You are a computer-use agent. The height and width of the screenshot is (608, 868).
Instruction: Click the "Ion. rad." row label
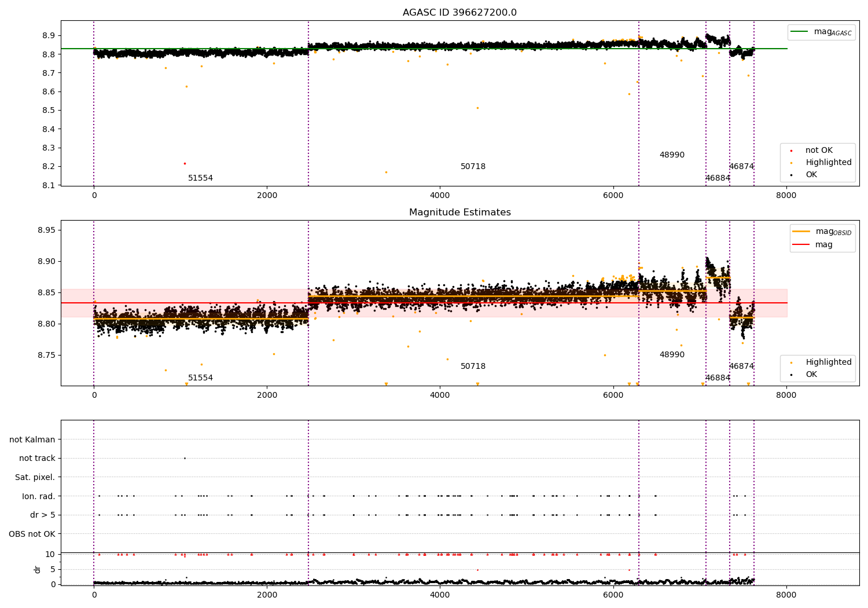tap(39, 496)
